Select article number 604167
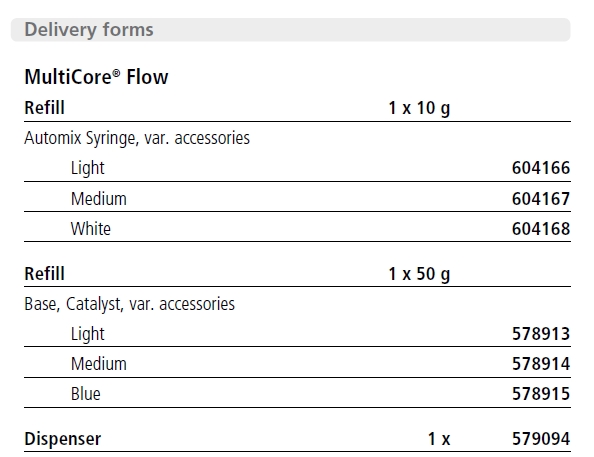Viewport: 594px width, 457px height. coord(541,199)
